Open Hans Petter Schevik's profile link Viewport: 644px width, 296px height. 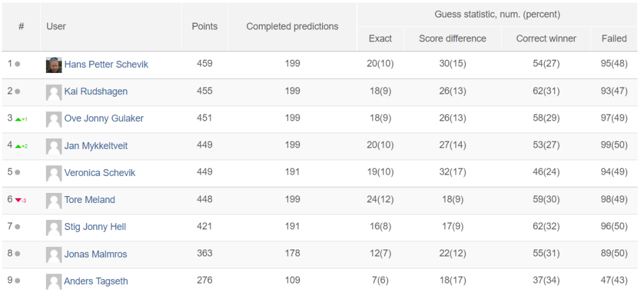[106, 65]
